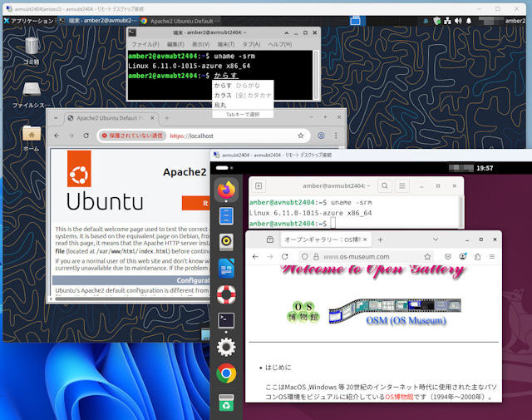Screen dimensions: 532x420
Task: Click the Firefox www.os-museum.com URL field
Action: pos(367,257)
